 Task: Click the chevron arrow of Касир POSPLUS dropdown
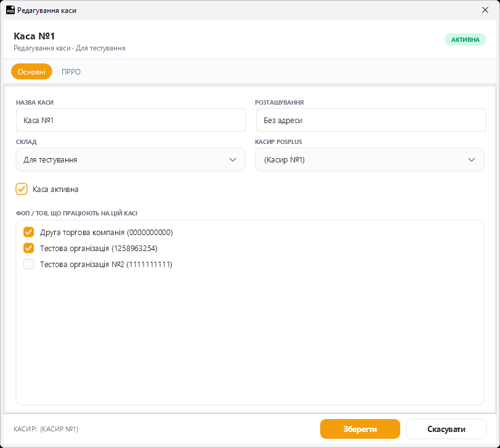point(472,159)
